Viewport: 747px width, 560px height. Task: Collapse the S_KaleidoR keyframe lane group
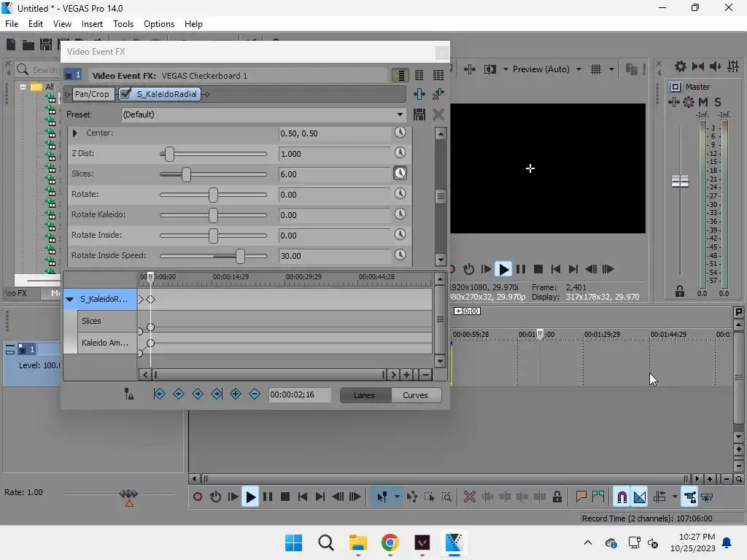tap(70, 300)
